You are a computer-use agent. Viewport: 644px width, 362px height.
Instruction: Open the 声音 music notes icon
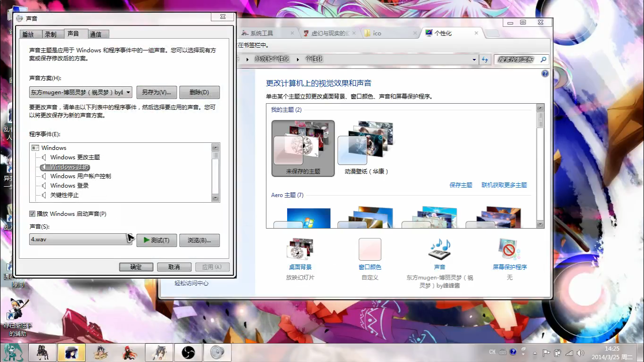point(439,249)
